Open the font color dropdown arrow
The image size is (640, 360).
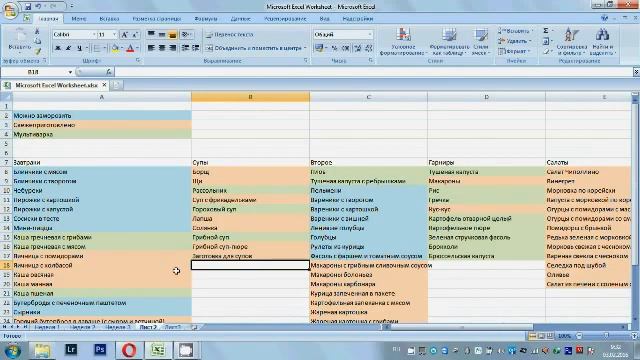138,48
